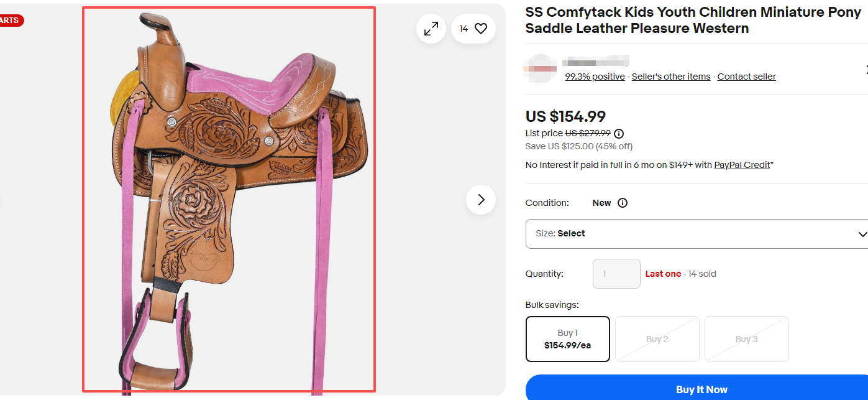Screen dimensions: 868x400
Task: Select the Buy 3 bulk option
Action: [x=746, y=339]
